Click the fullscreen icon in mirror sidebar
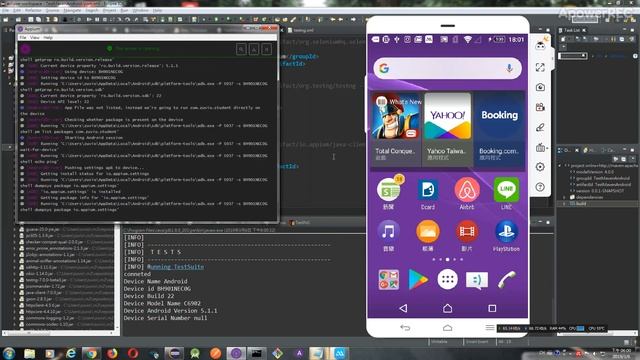The image size is (640, 360). [x=540, y=67]
